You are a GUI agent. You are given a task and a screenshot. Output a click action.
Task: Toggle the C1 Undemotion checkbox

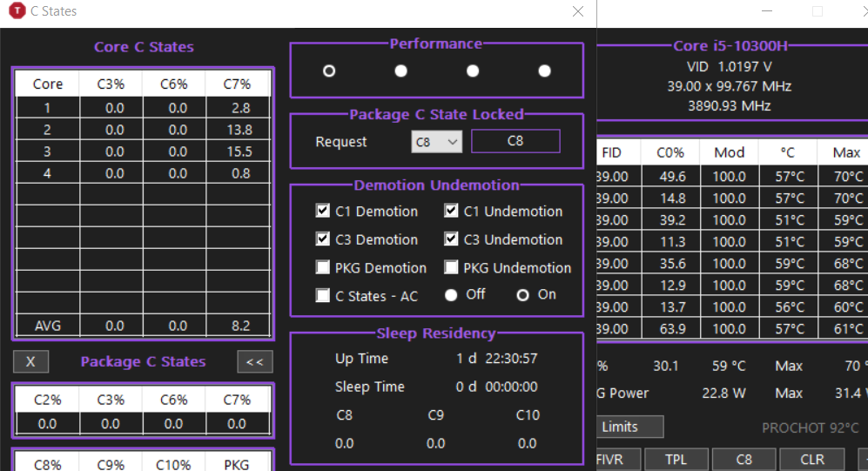coord(451,211)
